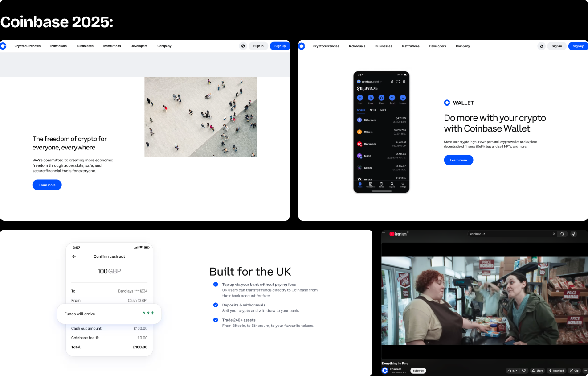
Task: Click Sign up on Wallet page
Action: (578, 46)
